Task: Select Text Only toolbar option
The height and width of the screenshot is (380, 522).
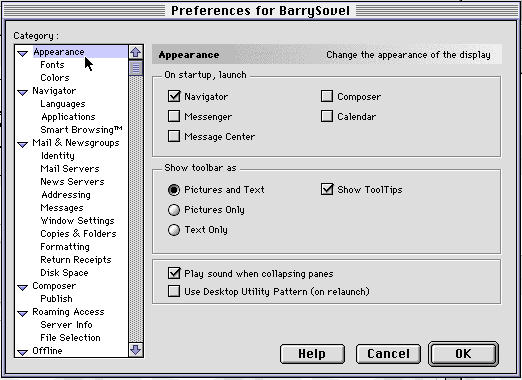Action: (174, 230)
